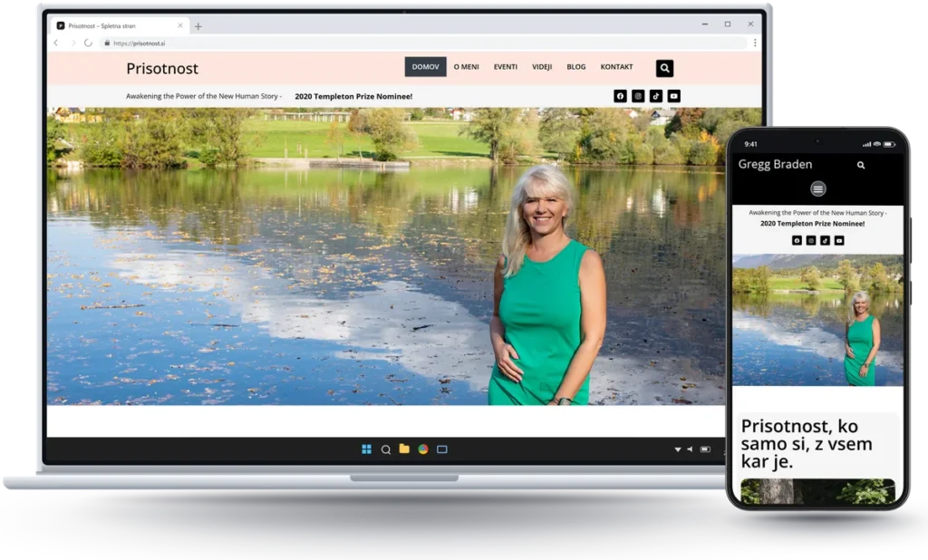Tap the Instagram icon on the phone screen
This screenshot has width=928, height=560.
[811, 240]
